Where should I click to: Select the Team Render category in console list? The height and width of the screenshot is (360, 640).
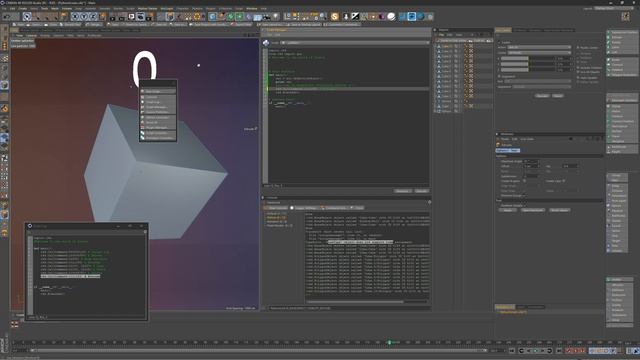279,225
